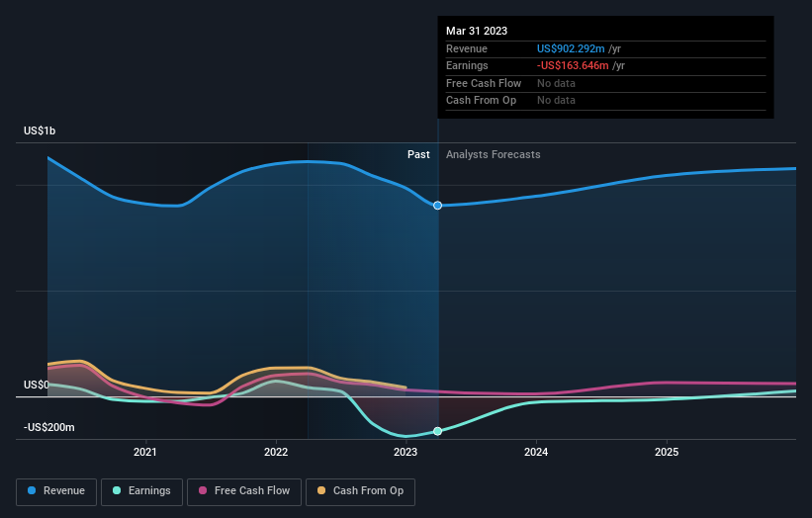Click the Earnings tooltip row label
This screenshot has height=518, width=812.
[x=467, y=65]
